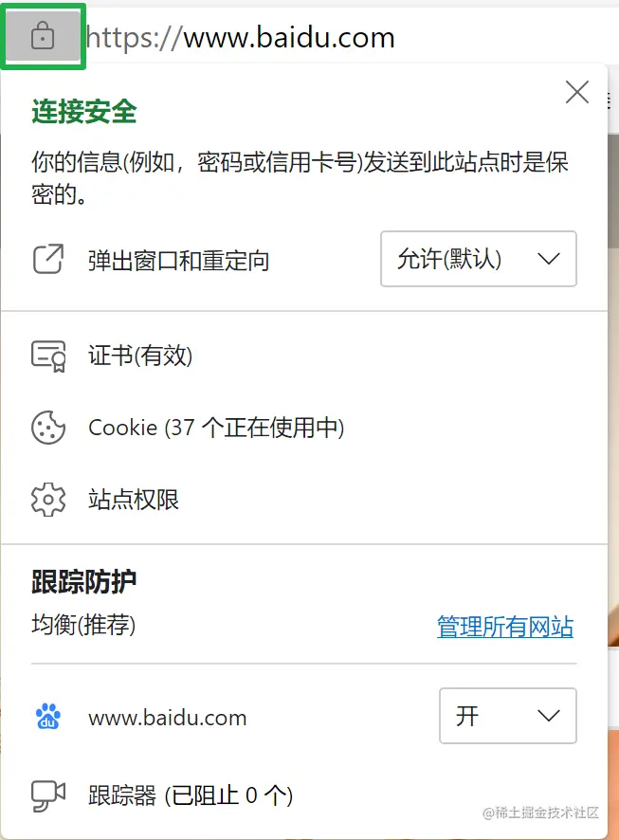The width and height of the screenshot is (619, 840).
Task: Click the address bar URL text
Action: point(241,38)
